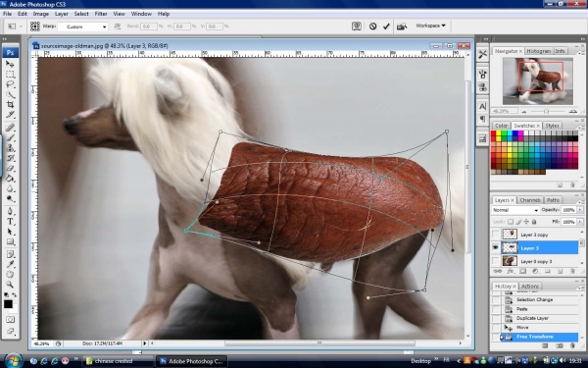Commit the warp transform with checkmark

pos(386,26)
